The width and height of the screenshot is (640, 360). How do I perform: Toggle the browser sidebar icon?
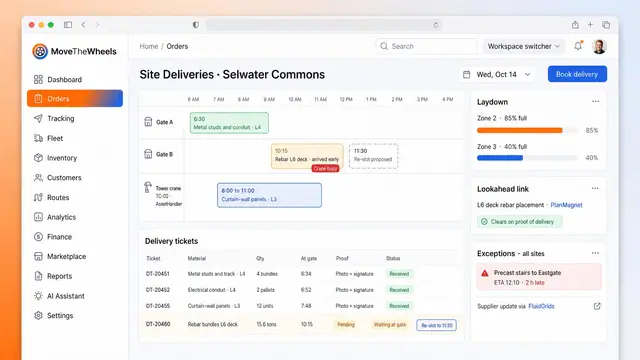click(68, 25)
